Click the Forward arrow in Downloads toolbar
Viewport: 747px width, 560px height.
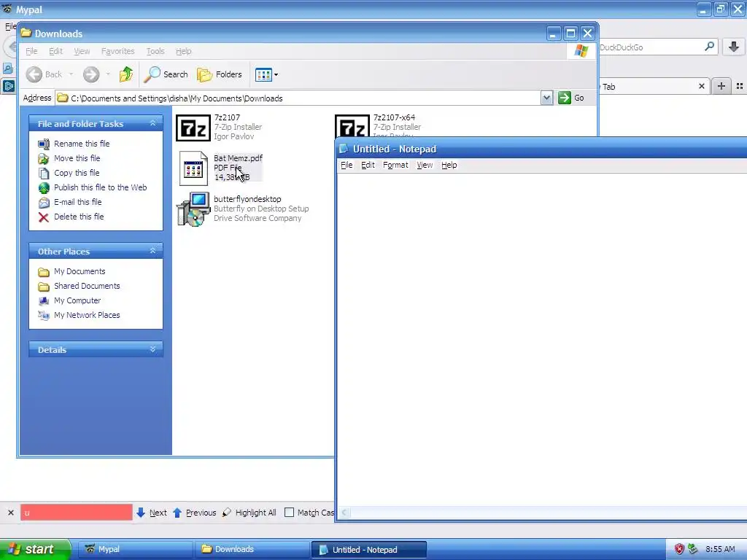click(x=91, y=74)
